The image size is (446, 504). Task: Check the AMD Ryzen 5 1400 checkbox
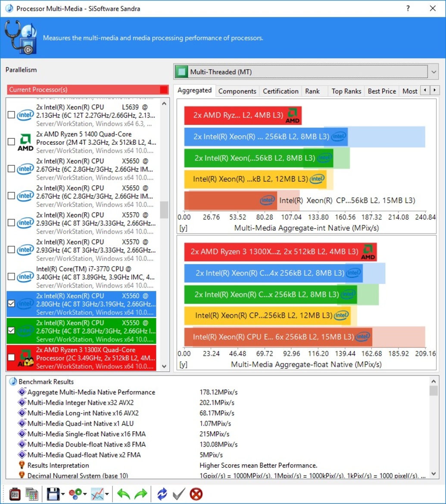coord(11,142)
